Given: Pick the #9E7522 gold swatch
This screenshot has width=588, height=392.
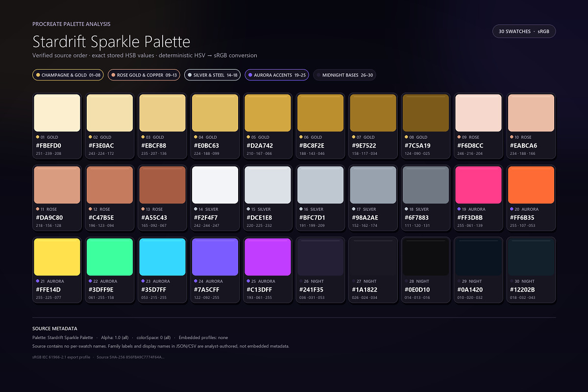Looking at the screenshot, I should (373, 113).
